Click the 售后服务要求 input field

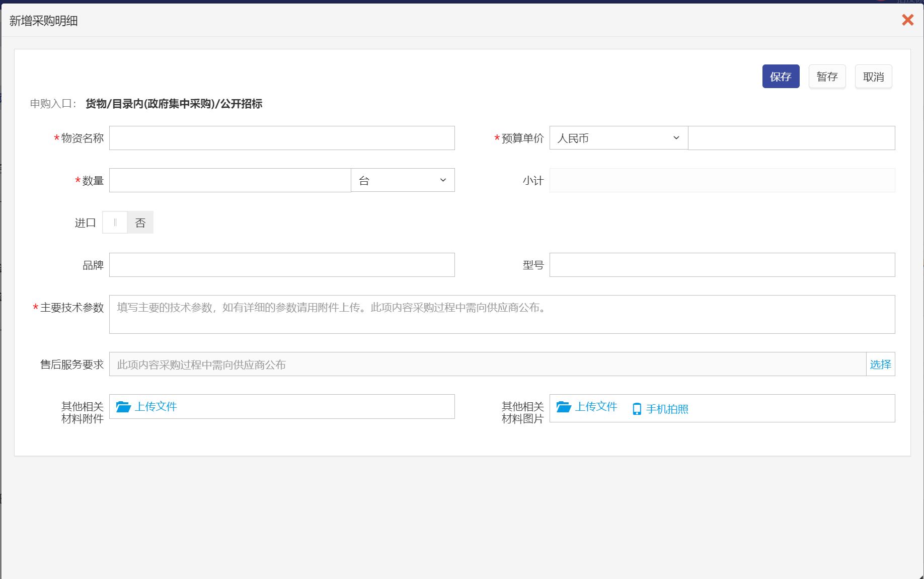coord(487,365)
